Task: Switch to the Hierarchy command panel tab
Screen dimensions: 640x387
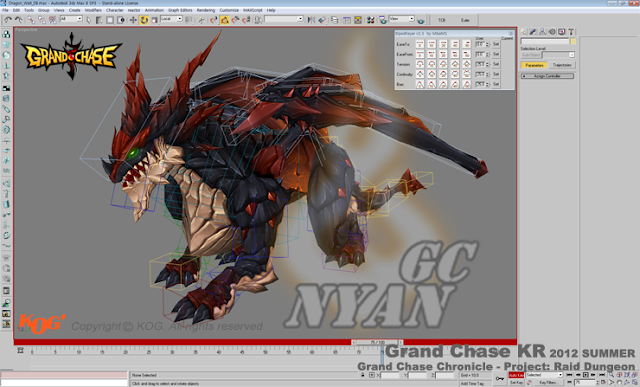Action: pos(542,31)
